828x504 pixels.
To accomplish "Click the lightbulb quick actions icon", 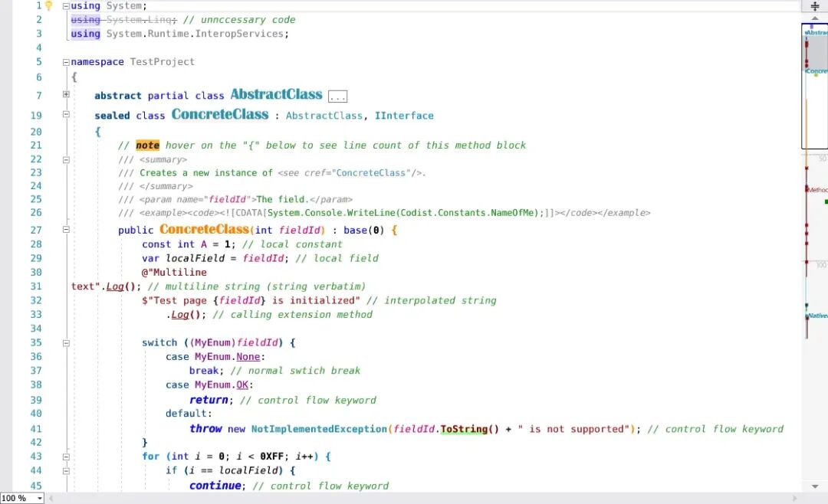I will tap(48, 6).
